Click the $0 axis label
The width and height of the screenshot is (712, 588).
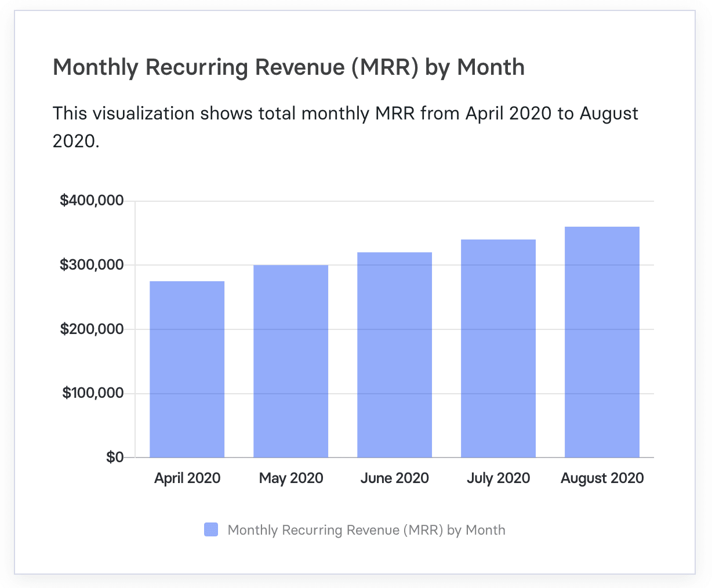point(115,458)
